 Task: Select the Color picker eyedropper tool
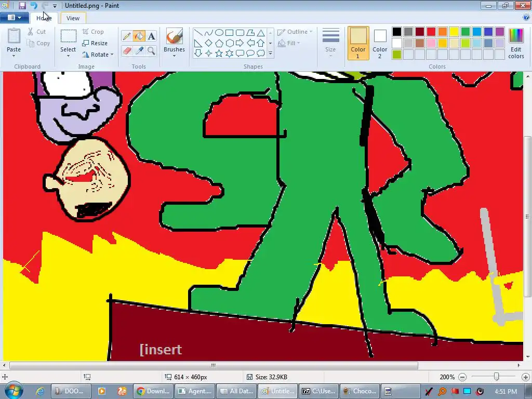[139, 51]
